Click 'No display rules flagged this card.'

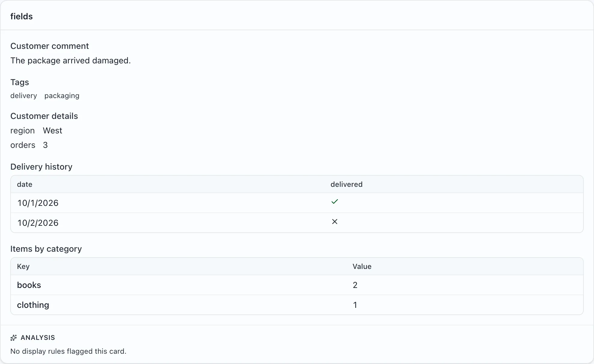68,351
